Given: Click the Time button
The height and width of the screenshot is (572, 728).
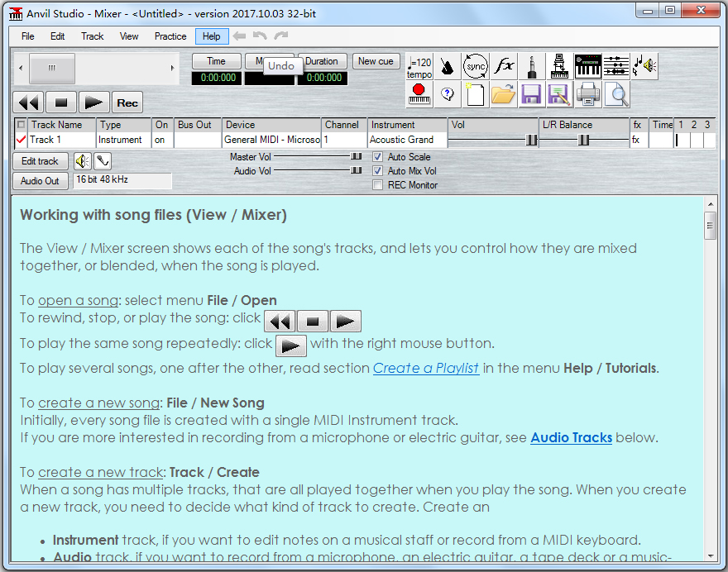Looking at the screenshot, I should point(217,61).
